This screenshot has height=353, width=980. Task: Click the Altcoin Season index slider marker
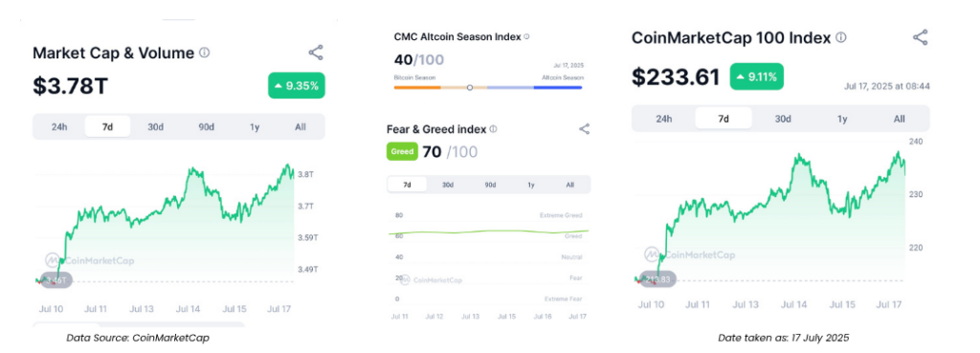(x=470, y=88)
